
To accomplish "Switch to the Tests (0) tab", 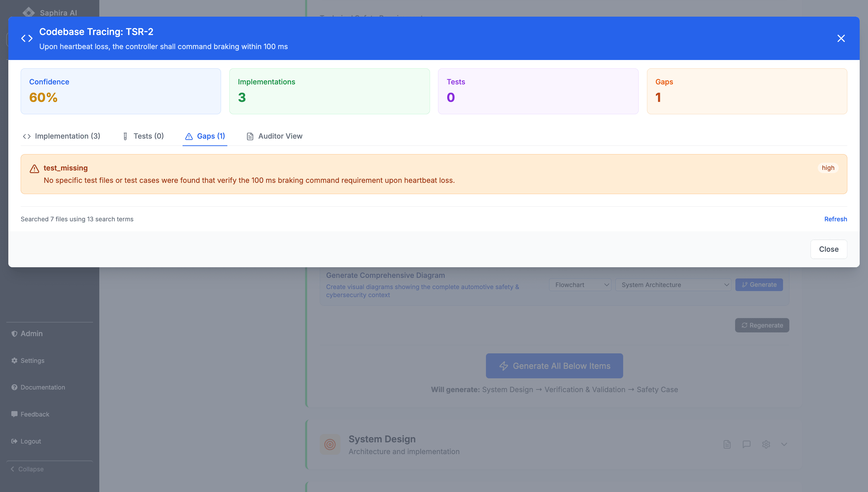I will [143, 136].
